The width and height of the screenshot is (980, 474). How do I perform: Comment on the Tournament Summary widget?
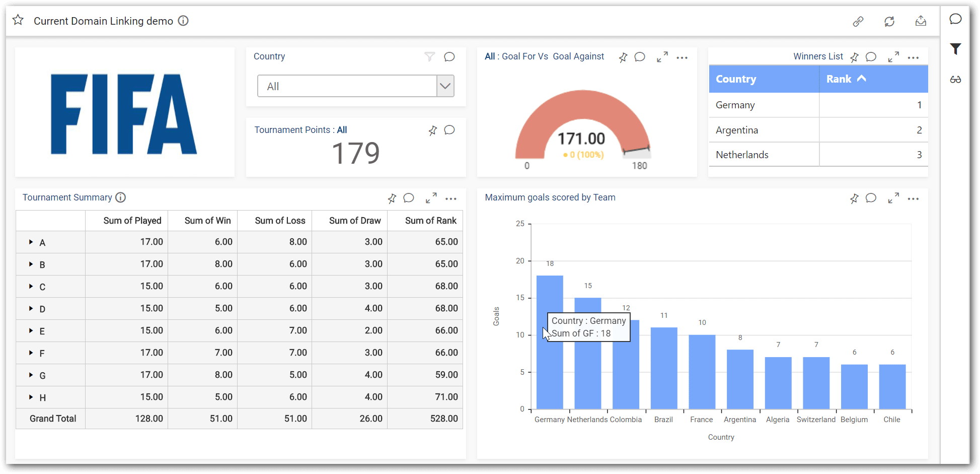pyautogui.click(x=409, y=198)
